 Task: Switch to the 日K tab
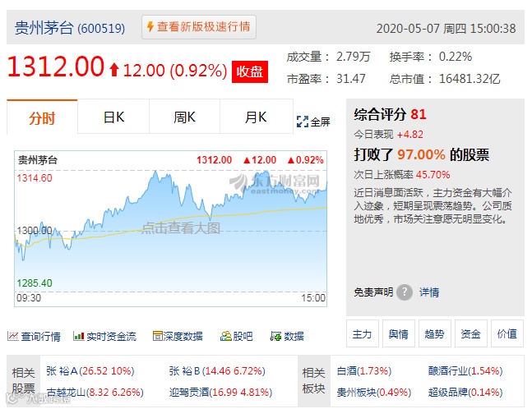(113, 117)
